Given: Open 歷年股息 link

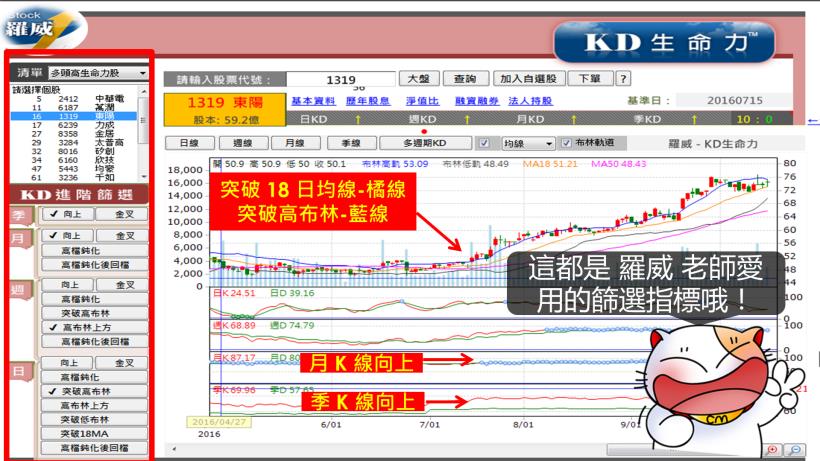Looking at the screenshot, I should (x=368, y=101).
